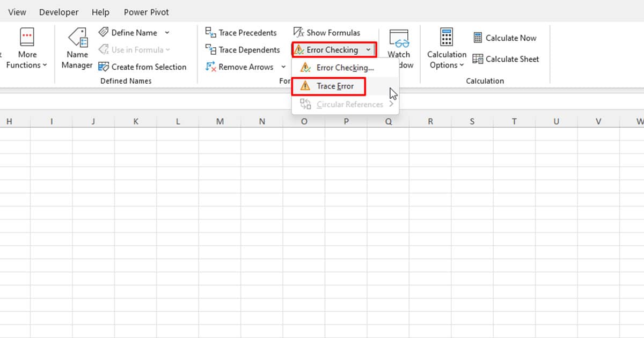The image size is (644, 338).
Task: Open the Define Name dropdown arrow
Action: click(166, 32)
